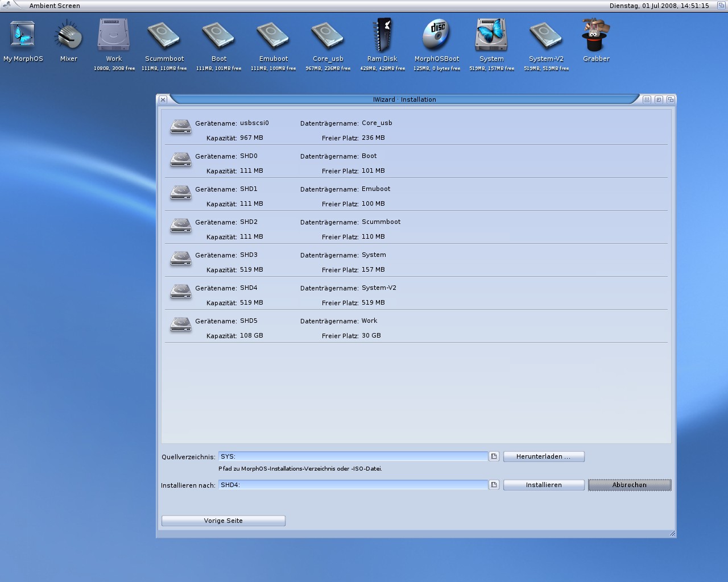The width and height of the screenshot is (728, 582).
Task: Click the 967 MB capacity value
Action: click(x=251, y=138)
